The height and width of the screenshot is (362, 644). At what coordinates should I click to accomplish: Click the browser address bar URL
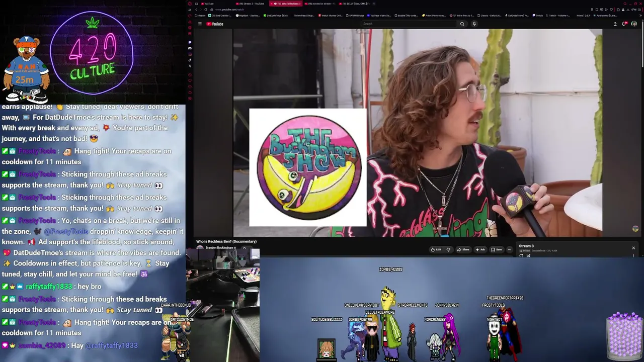click(230, 10)
